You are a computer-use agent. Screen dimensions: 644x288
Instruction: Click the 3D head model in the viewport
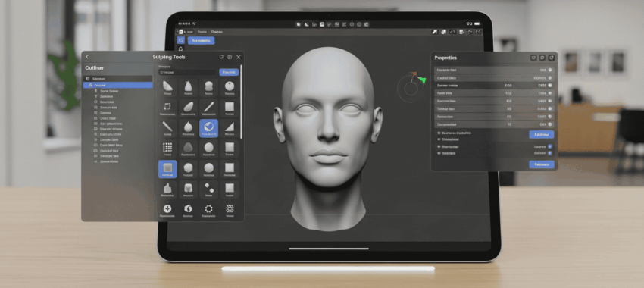coord(328,138)
